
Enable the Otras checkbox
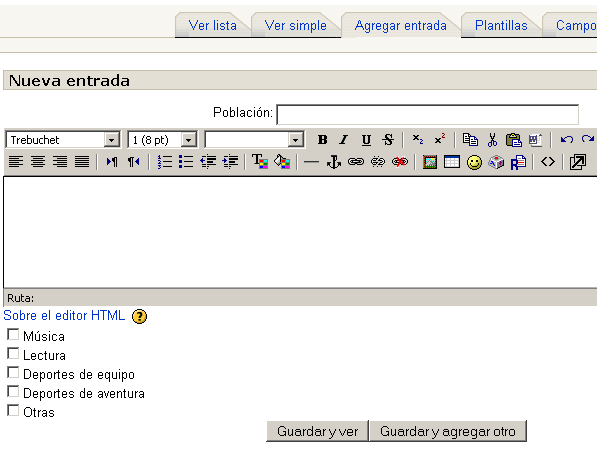tap(13, 411)
